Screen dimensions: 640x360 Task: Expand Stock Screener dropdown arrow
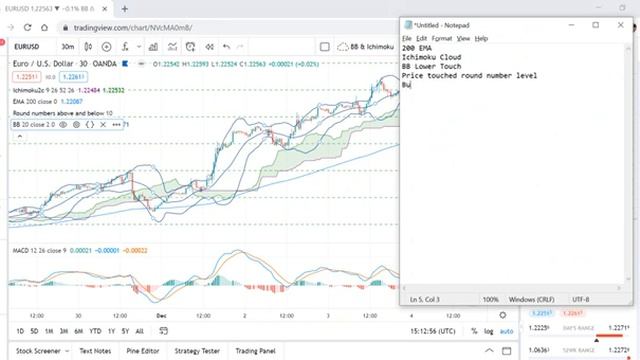click(x=67, y=351)
